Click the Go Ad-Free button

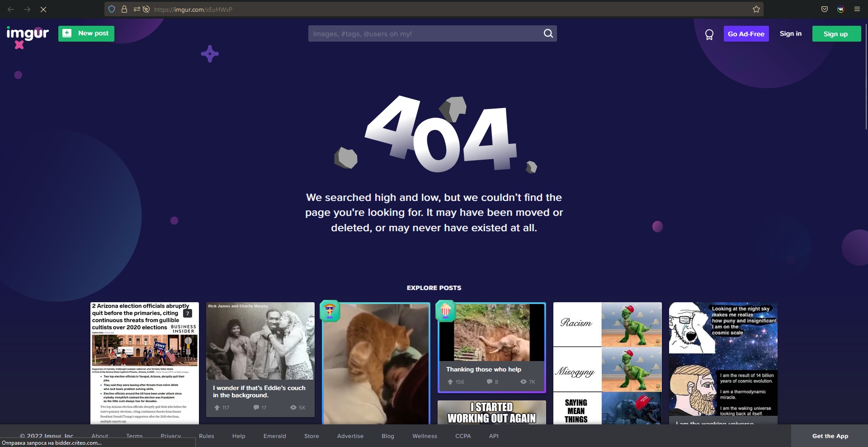click(746, 34)
